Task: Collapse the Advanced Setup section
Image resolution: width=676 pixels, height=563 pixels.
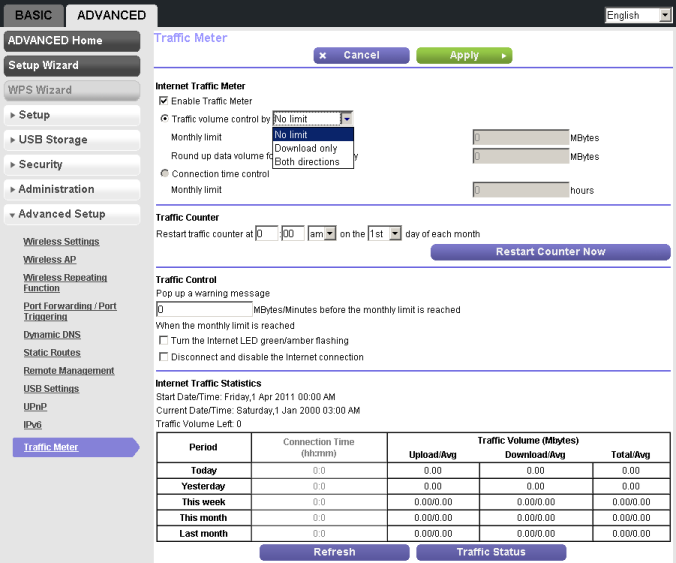Action: click(x=72, y=214)
